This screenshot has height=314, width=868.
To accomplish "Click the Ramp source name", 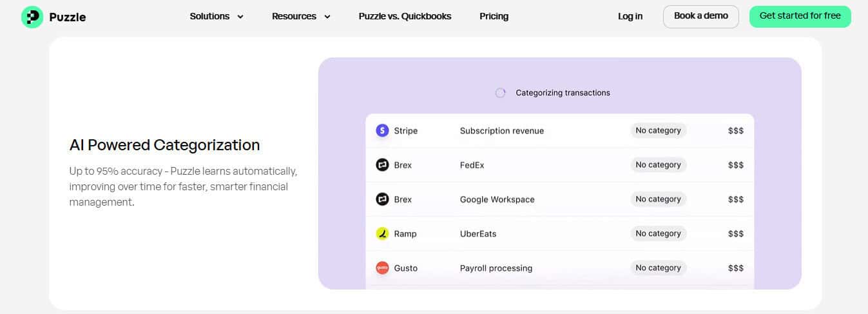I will pyautogui.click(x=405, y=234).
